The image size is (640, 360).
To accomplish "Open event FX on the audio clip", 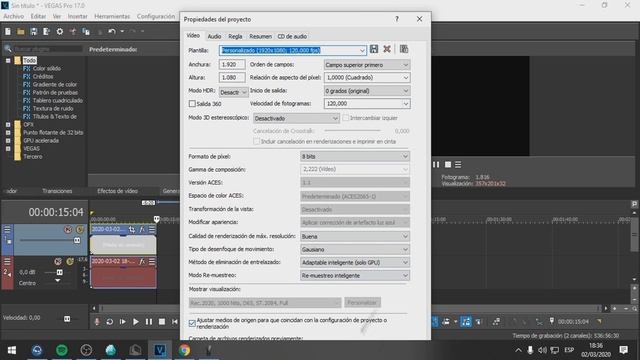I will coord(142,262).
